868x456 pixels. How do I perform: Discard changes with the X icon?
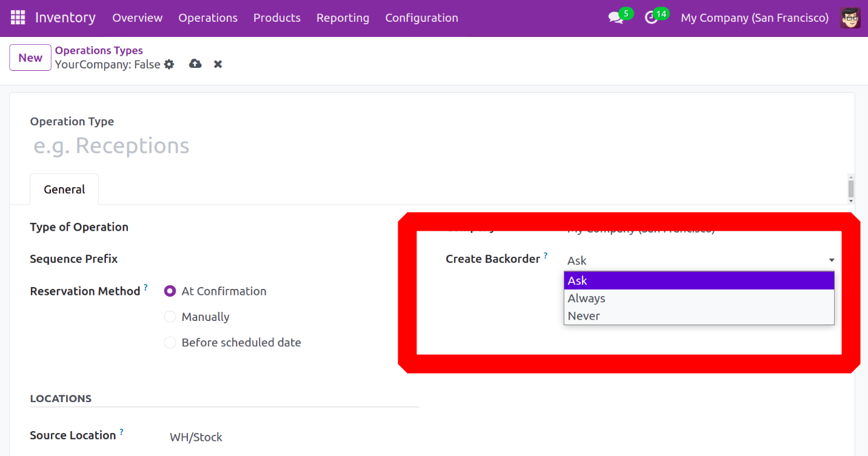pos(218,64)
